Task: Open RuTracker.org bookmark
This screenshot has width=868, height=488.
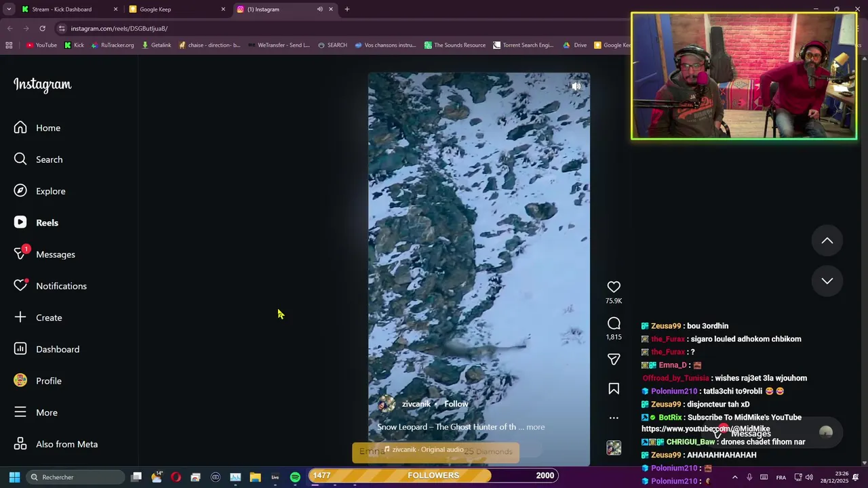Action: [x=112, y=45]
